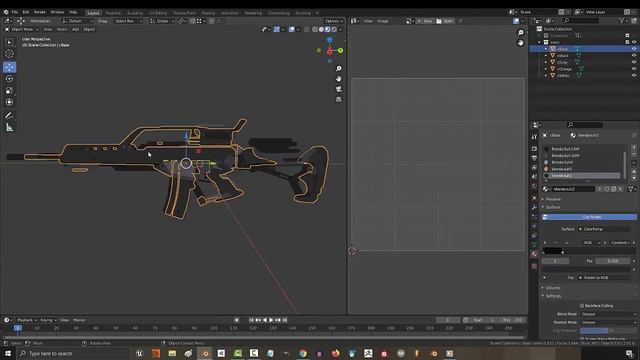The width and height of the screenshot is (640, 360).
Task: Click the color ramp Pos value field
Action: tap(612, 261)
